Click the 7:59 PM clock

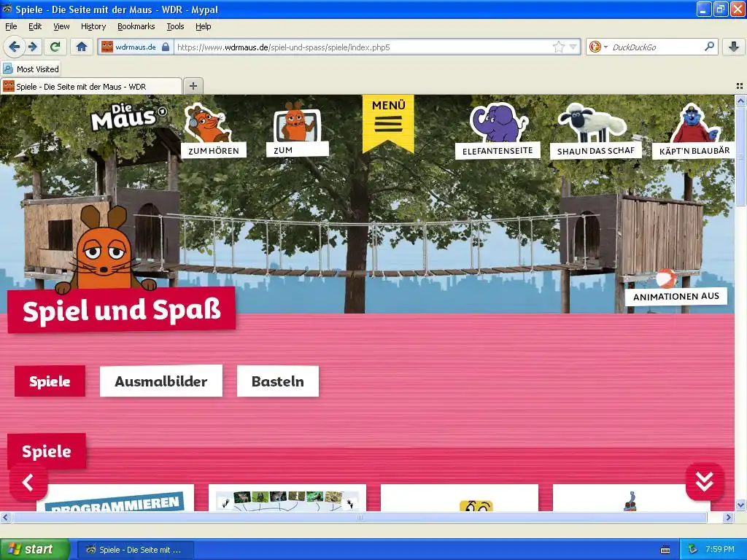720,550
